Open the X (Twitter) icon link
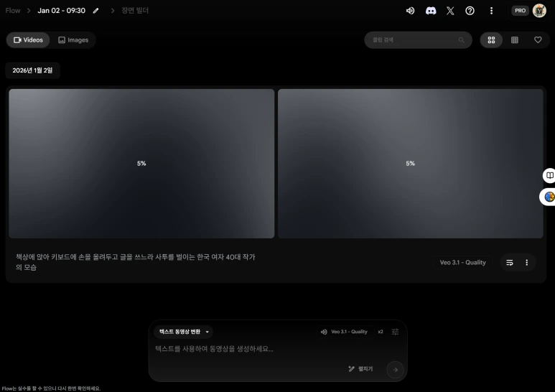This screenshot has height=392, width=555. pos(450,11)
